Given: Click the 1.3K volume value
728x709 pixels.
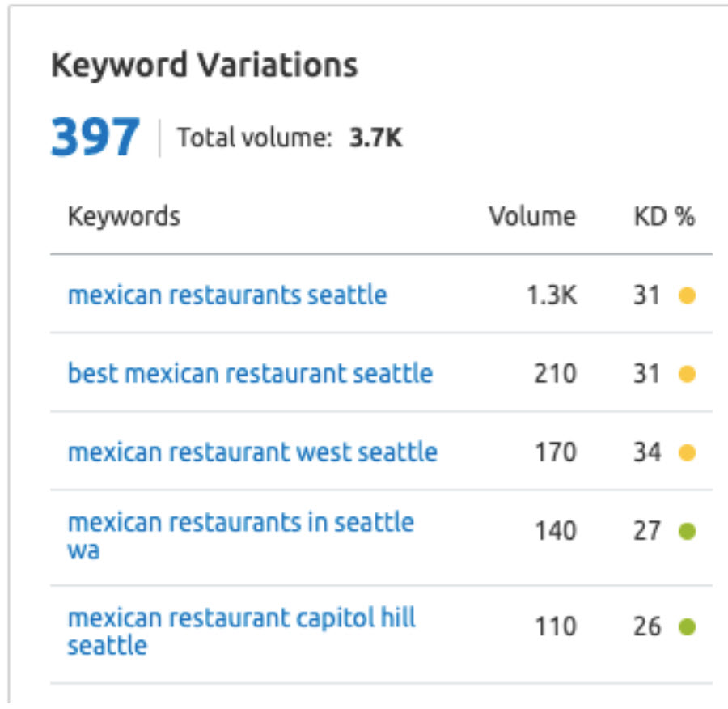Looking at the screenshot, I should (x=552, y=295).
